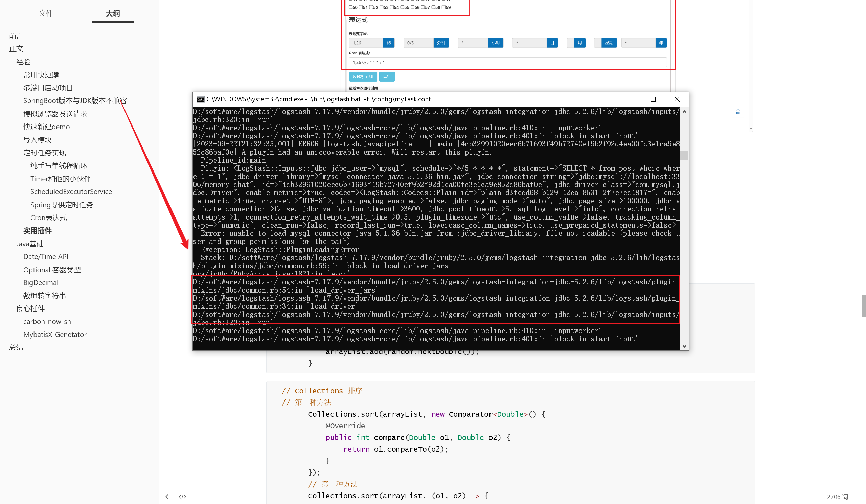Viewport: 866px width, 504px height.
Task: Click cmd scrollbar down arrow
Action: tap(684, 346)
